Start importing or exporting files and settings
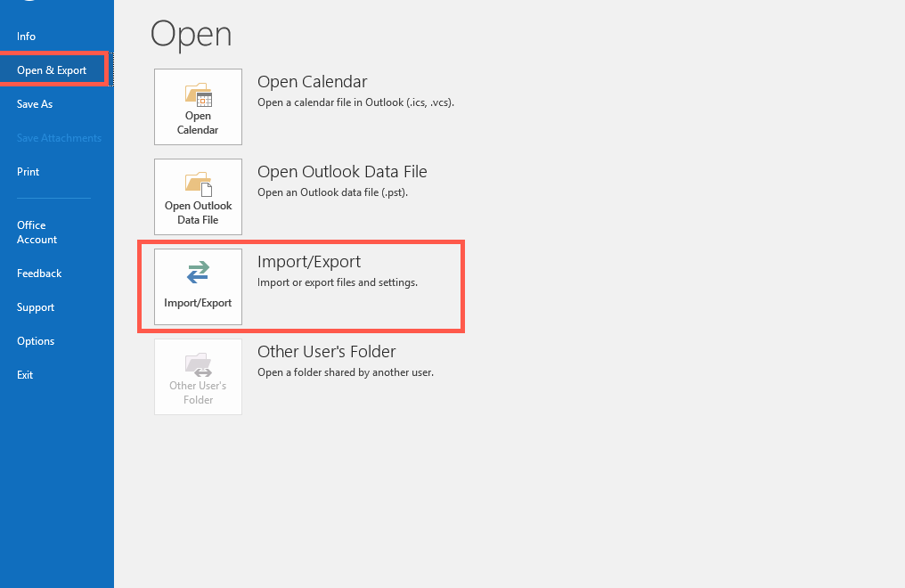 (308, 261)
